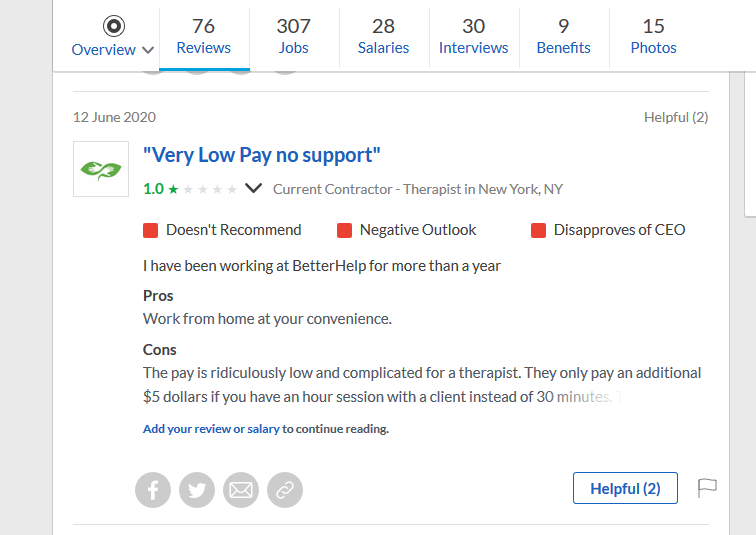
Task: Open the Photos tab
Action: (653, 36)
